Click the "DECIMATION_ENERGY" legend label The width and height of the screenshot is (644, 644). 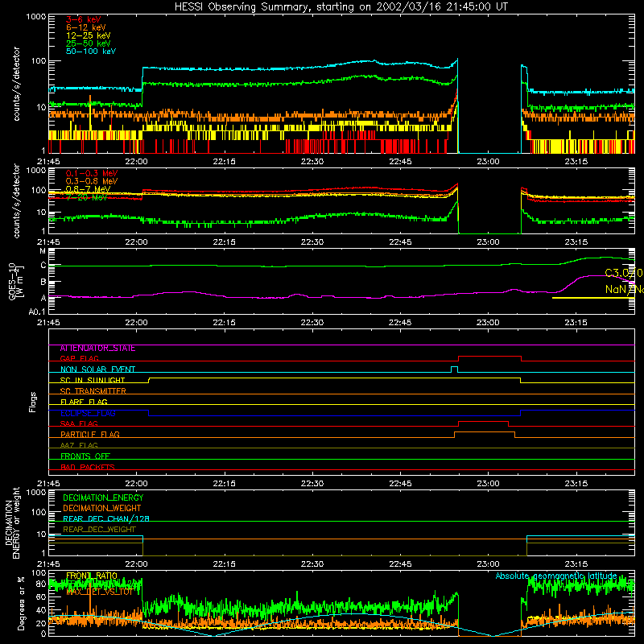pos(103,497)
